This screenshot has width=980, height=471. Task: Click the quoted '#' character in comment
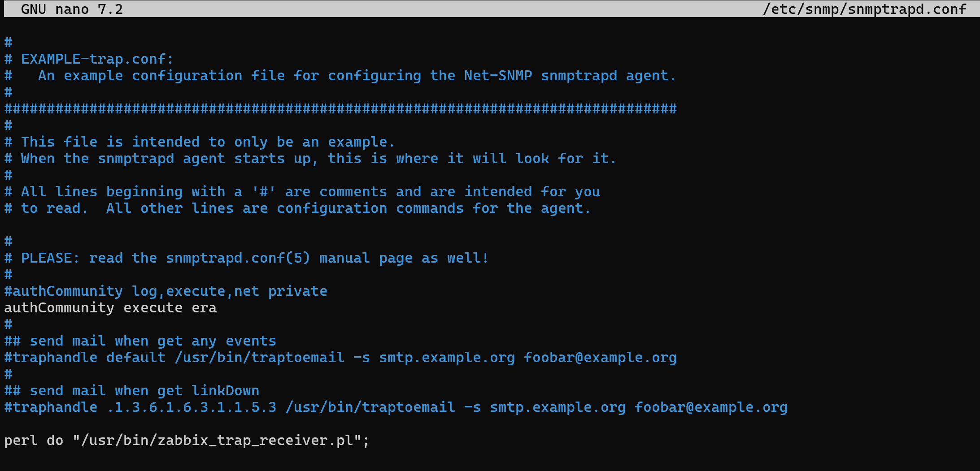tap(264, 192)
